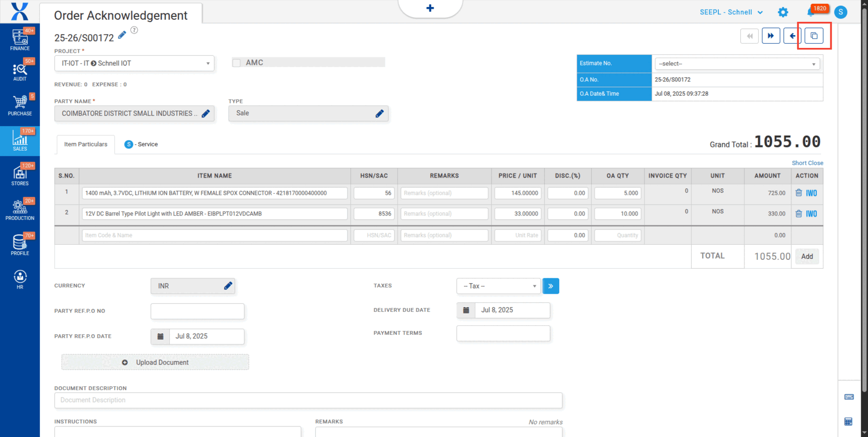This screenshot has height=437, width=868.
Task: Open the Production module icon
Action: point(20,210)
